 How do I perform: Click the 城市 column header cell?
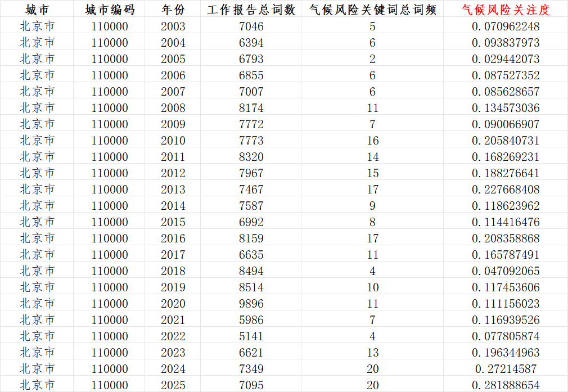[37, 10]
